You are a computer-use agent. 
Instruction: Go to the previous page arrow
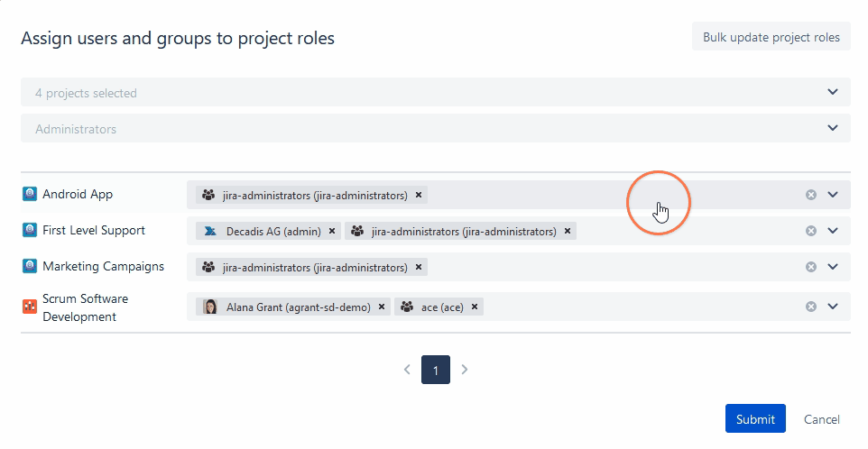[407, 370]
